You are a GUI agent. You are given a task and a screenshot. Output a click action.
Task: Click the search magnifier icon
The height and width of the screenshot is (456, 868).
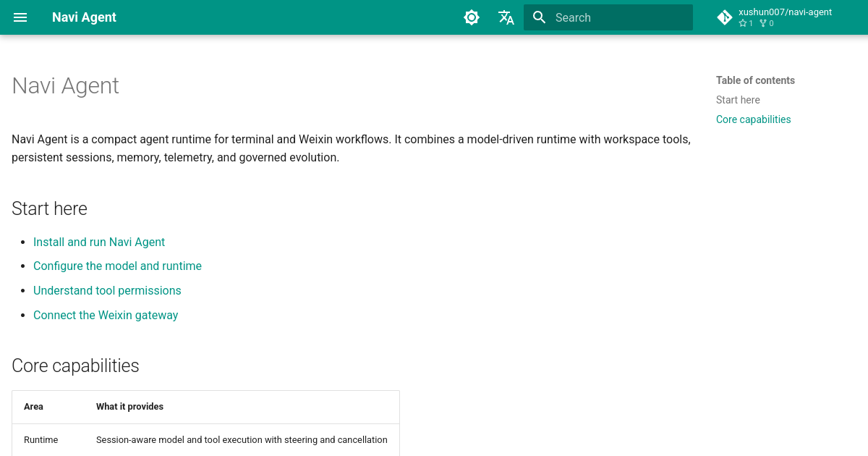[539, 17]
